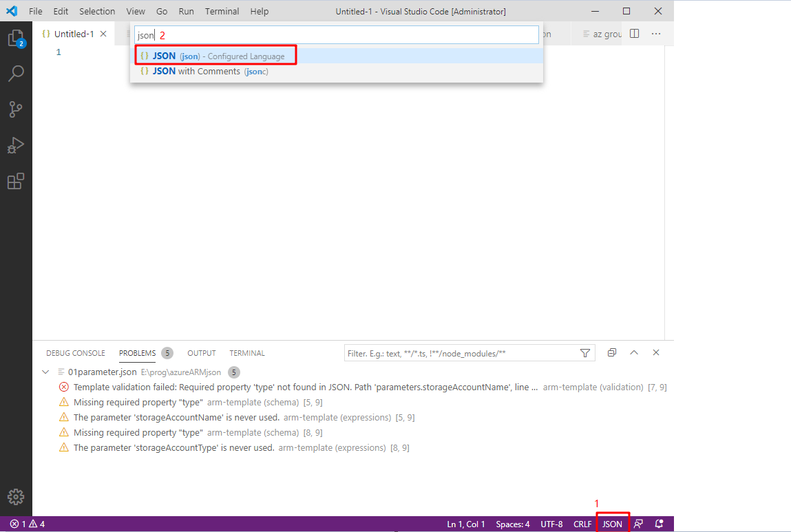The height and width of the screenshot is (532, 791).
Task: Open the editor More Actions ellipsis
Action: pos(656,34)
